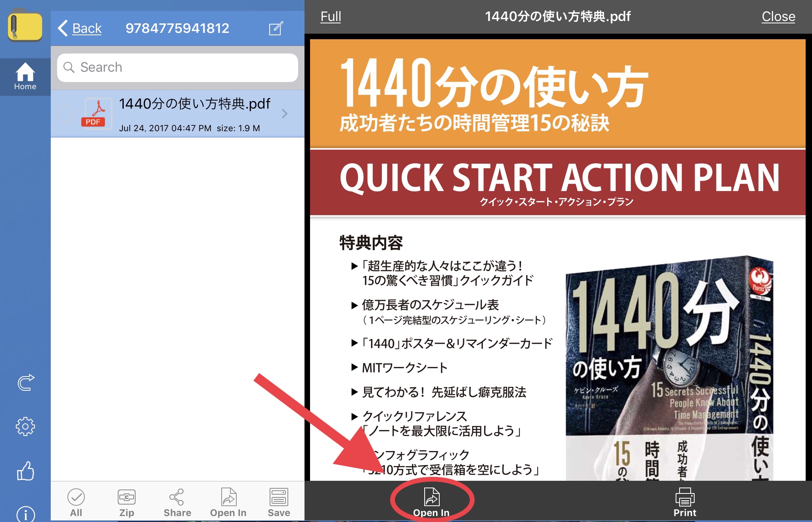Click Save in the bottom toolbar
Viewport: 812px width, 522px height.
[x=279, y=503]
